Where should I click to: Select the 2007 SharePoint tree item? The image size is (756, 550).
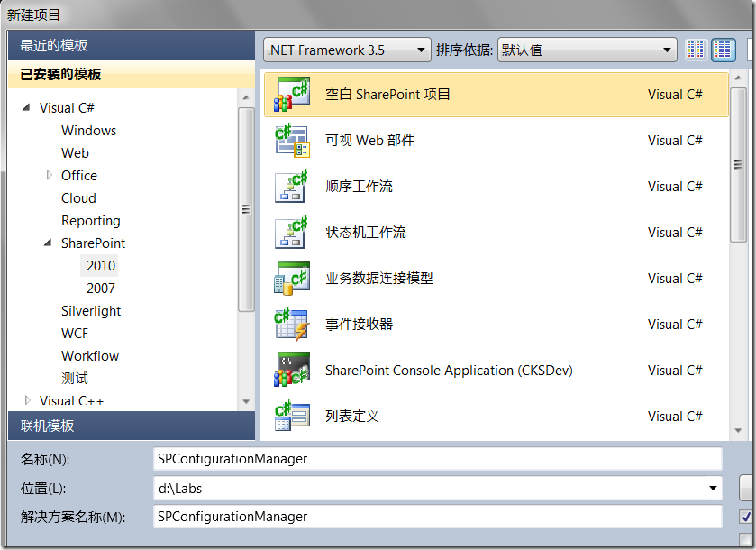101,288
